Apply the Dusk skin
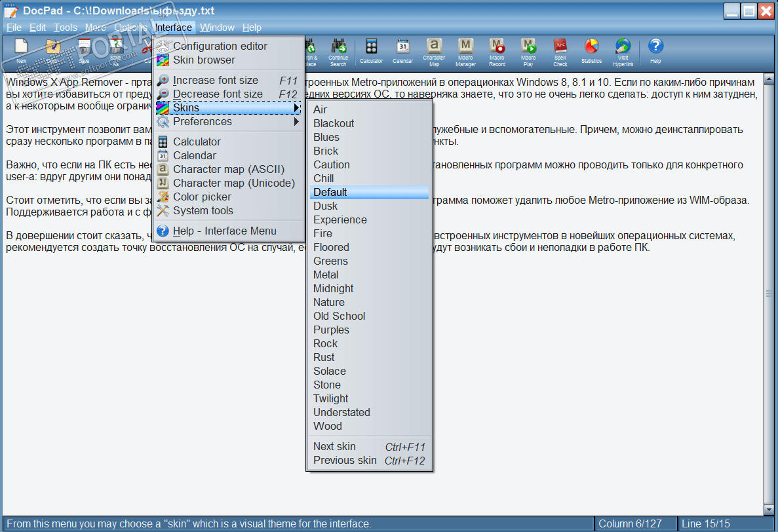 [x=369, y=206]
